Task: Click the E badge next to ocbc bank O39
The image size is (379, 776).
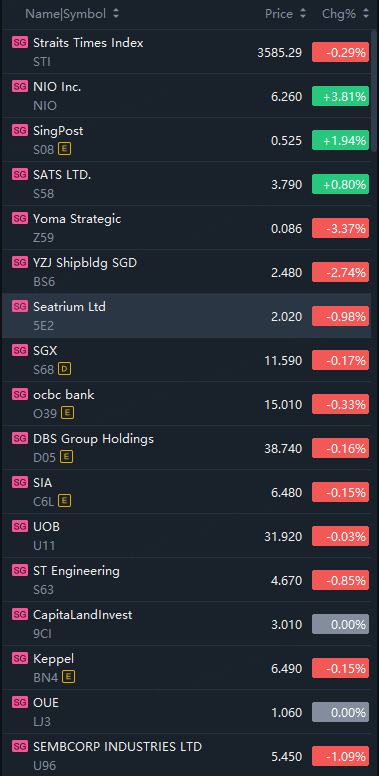Action: [x=67, y=413]
